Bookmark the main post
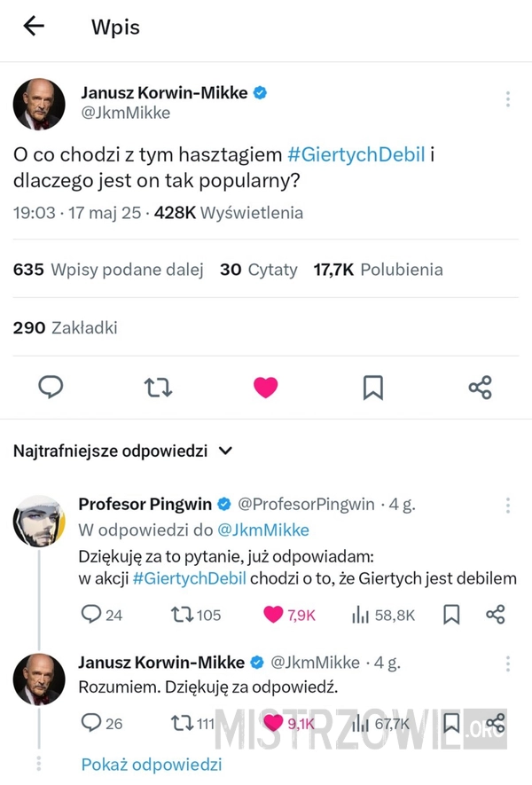The width and height of the screenshot is (532, 785). (373, 387)
